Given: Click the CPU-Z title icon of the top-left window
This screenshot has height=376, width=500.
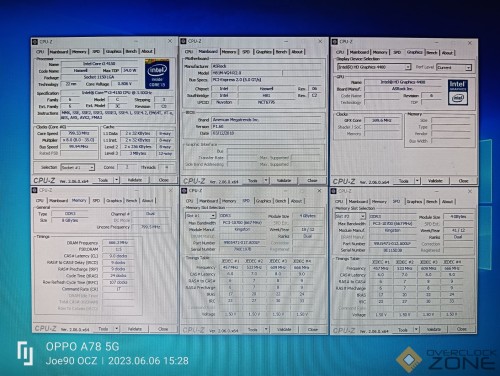Looking at the screenshot, I should (35, 42).
